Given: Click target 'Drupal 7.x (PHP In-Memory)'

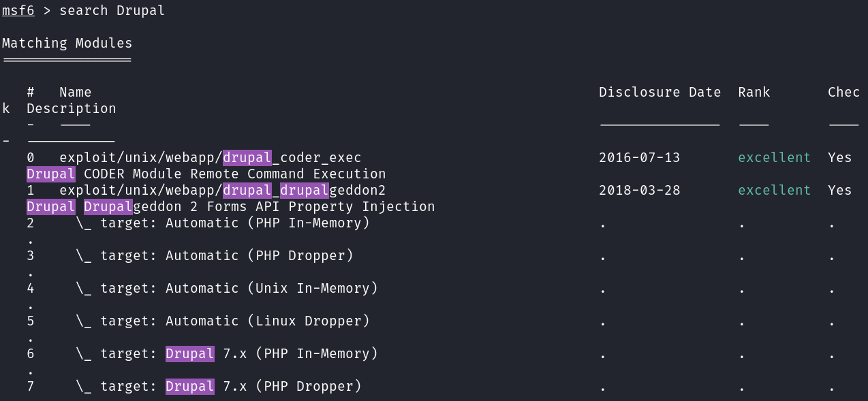Looking at the screenshot, I should coord(271,354).
